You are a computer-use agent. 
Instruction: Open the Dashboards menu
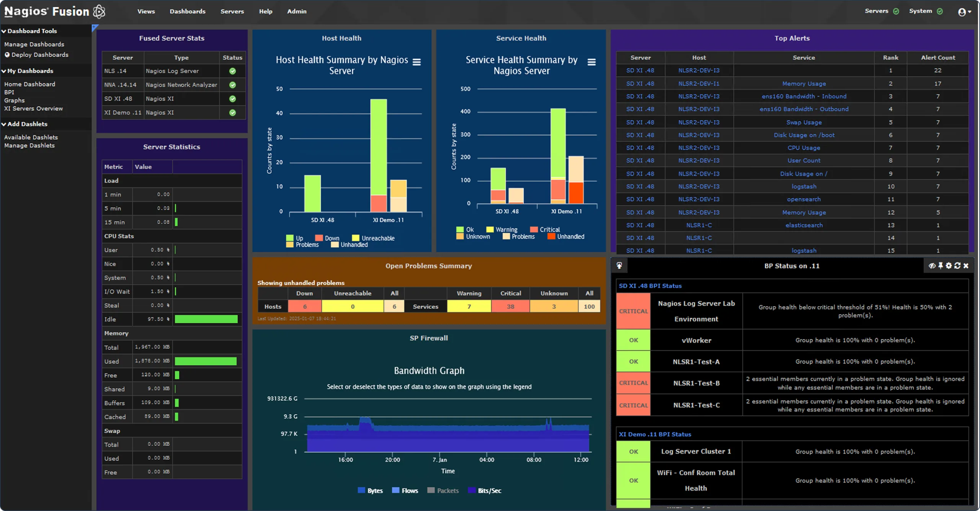[188, 11]
